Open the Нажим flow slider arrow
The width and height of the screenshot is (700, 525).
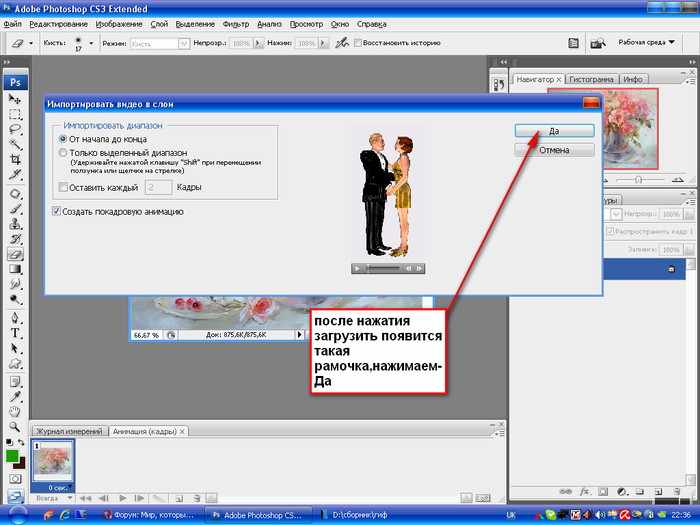tap(324, 43)
